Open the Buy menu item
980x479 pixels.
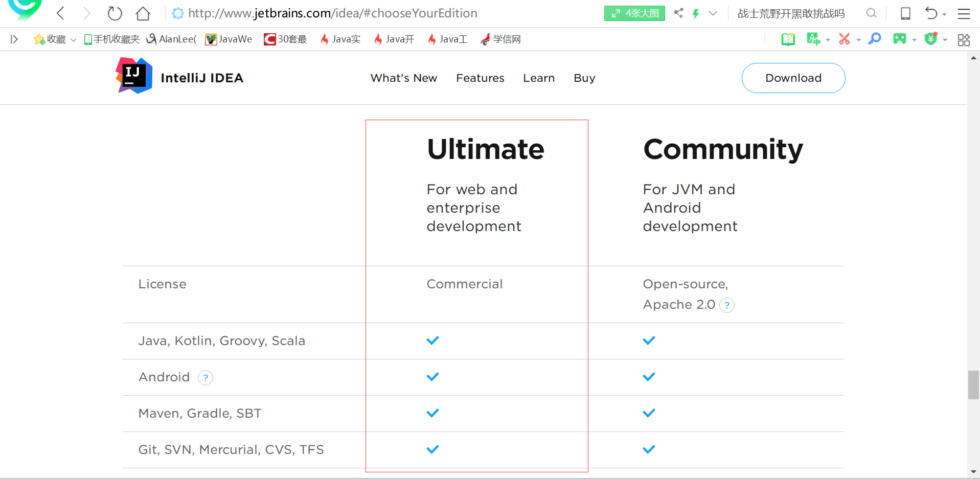pos(584,78)
